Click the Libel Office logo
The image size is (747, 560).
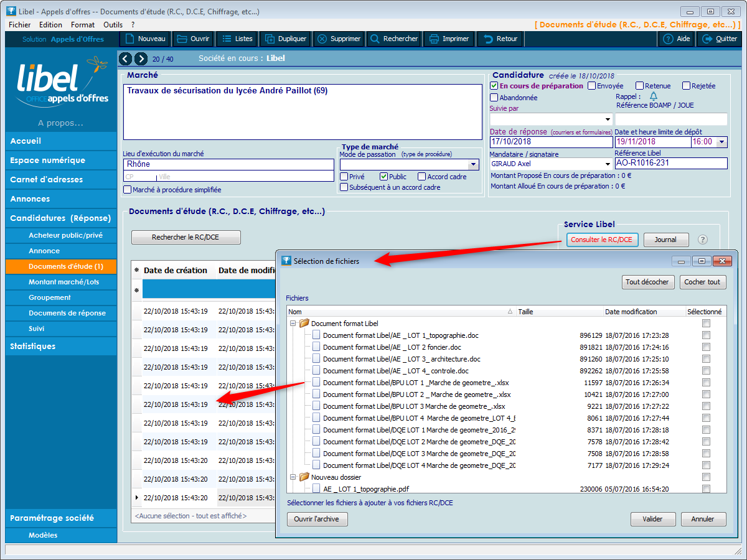[62, 83]
